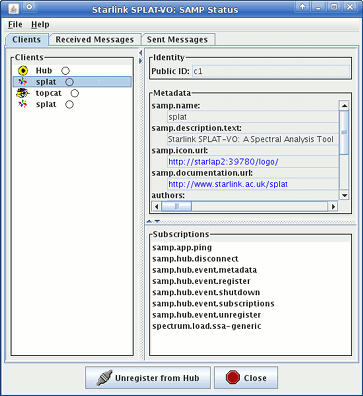This screenshot has width=363, height=396.
Task: Switch to the Sent Messages tab
Action: tap(177, 40)
